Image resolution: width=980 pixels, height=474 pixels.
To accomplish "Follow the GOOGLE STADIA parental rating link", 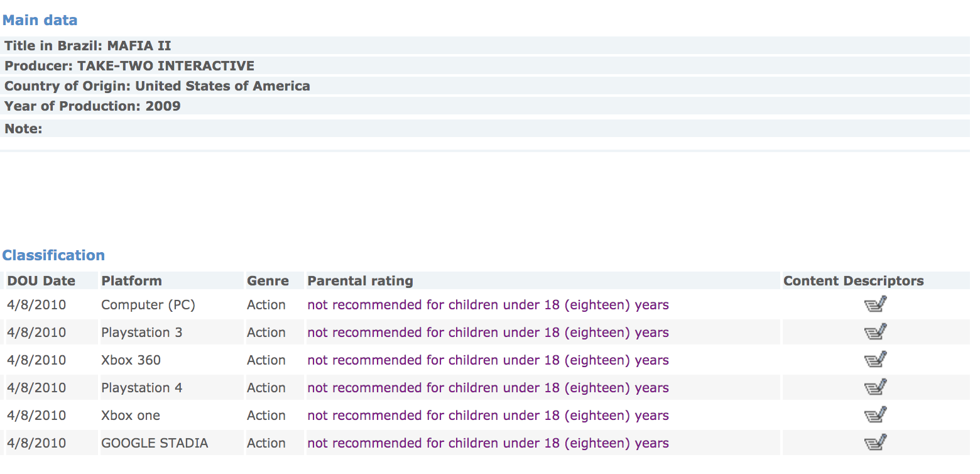I will (x=488, y=443).
